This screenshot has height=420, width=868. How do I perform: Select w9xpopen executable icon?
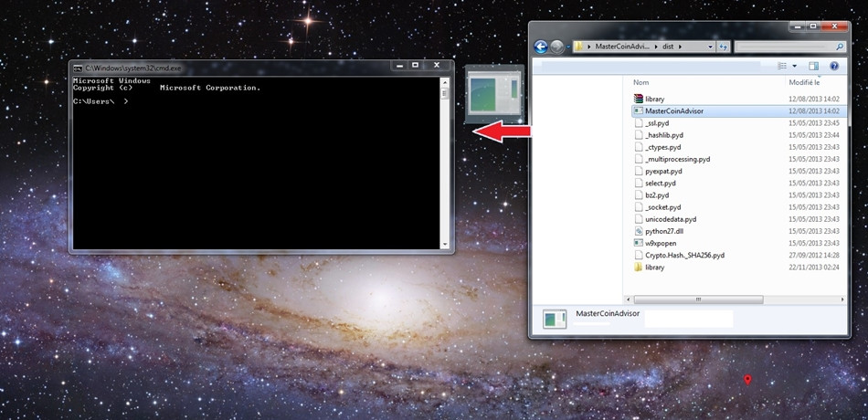click(x=639, y=244)
